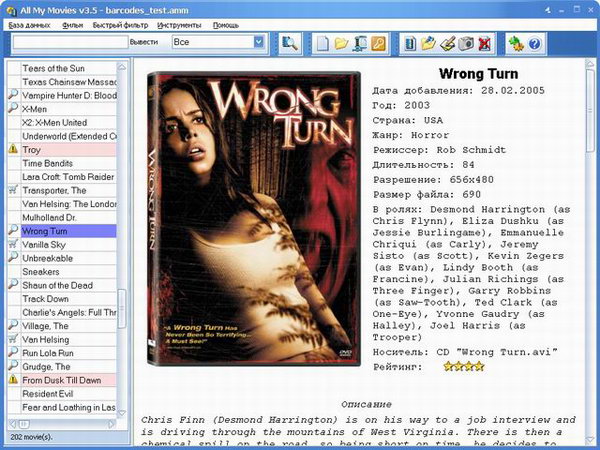This screenshot has width=600, height=450.
Task: Click the 'Вывести' filter button
Action: point(144,43)
